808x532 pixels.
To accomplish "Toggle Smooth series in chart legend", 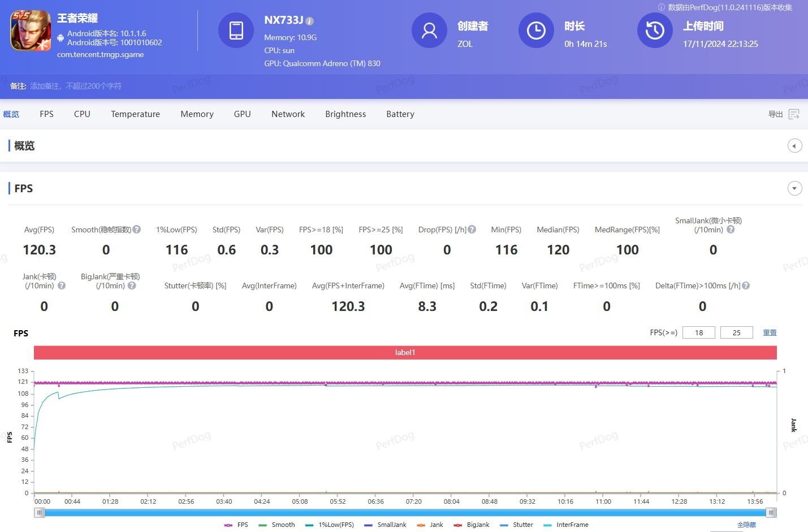I will click(x=276, y=525).
